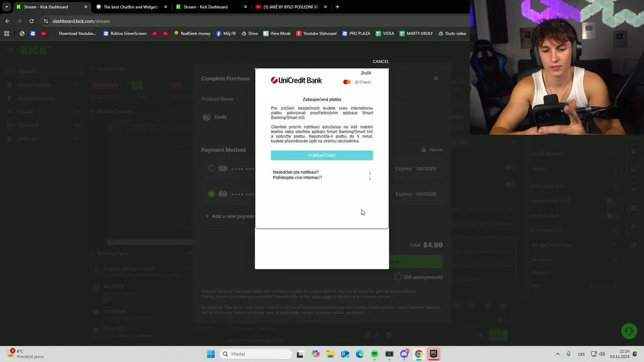Switch to the YouTube JAKÉ BY BYLO tab
The height and width of the screenshot is (362, 644).
click(291, 7)
